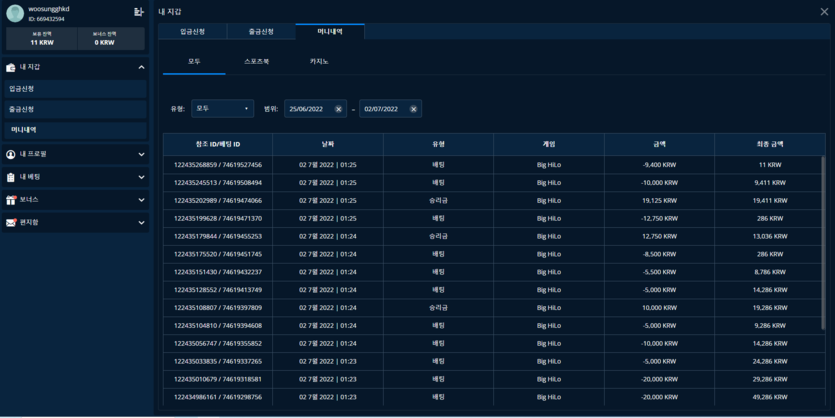Click the 게임 column header
This screenshot has height=418, width=835.
coord(549,144)
